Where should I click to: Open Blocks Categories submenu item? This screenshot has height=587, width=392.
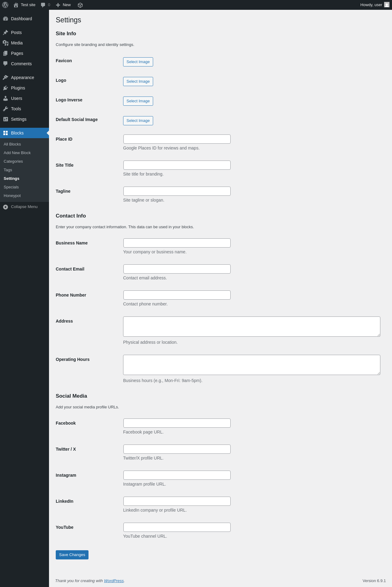point(24,161)
